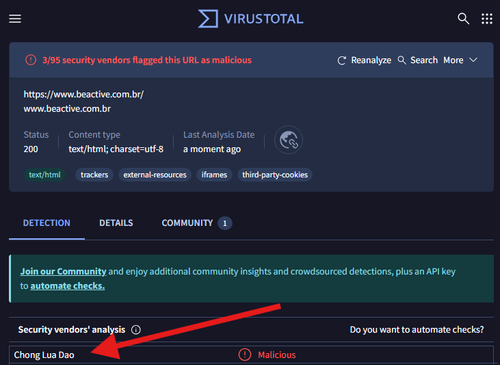The height and width of the screenshot is (365, 500).
Task: Click the Community count badge 1
Action: click(225, 223)
